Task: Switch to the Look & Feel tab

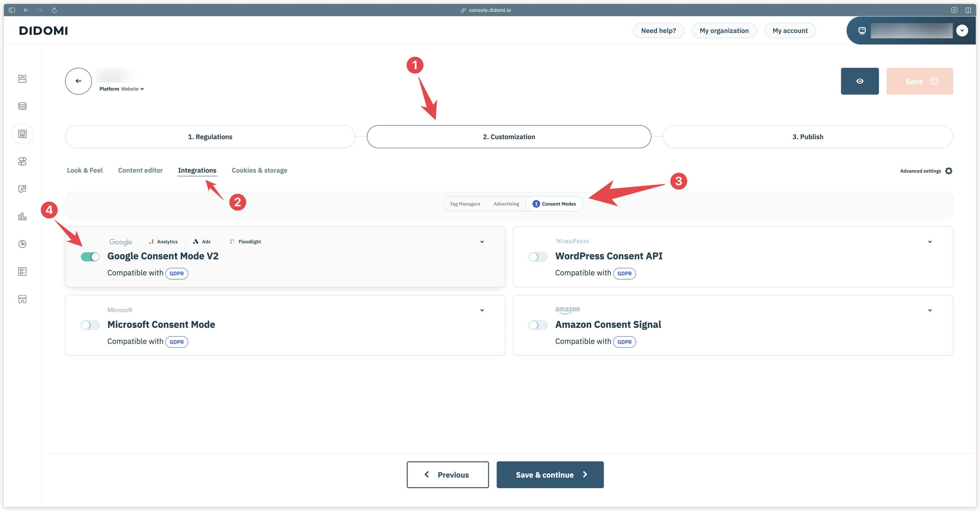Action: (85, 170)
